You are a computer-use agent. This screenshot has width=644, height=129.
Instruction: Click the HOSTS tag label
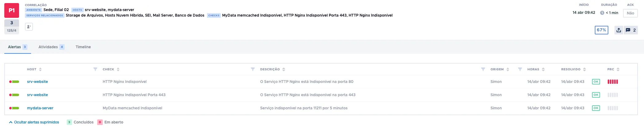coord(77,10)
